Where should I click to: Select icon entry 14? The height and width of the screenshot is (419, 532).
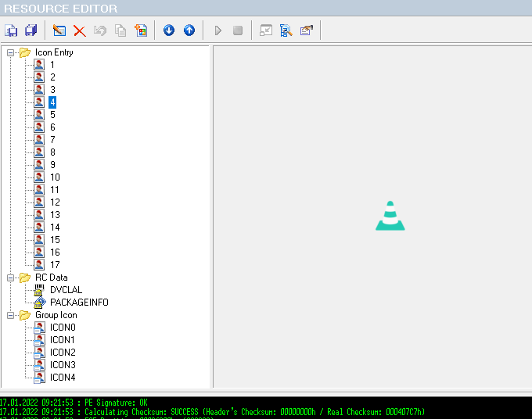point(55,227)
